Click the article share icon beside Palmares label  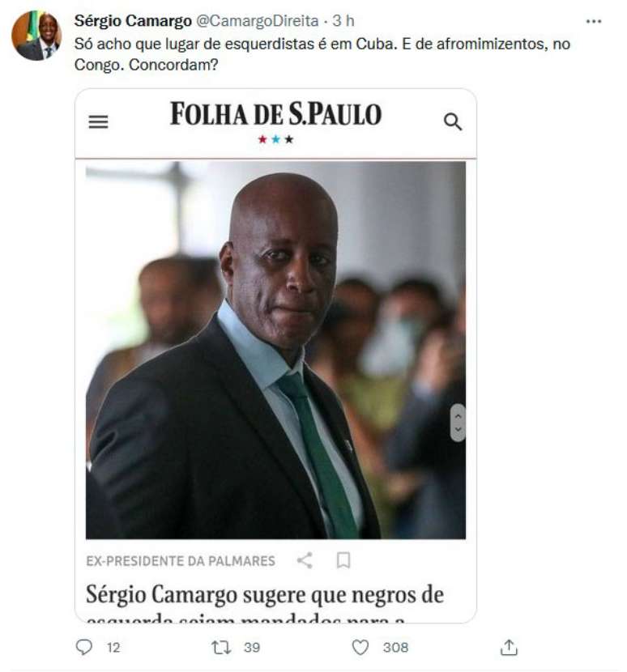305,560
